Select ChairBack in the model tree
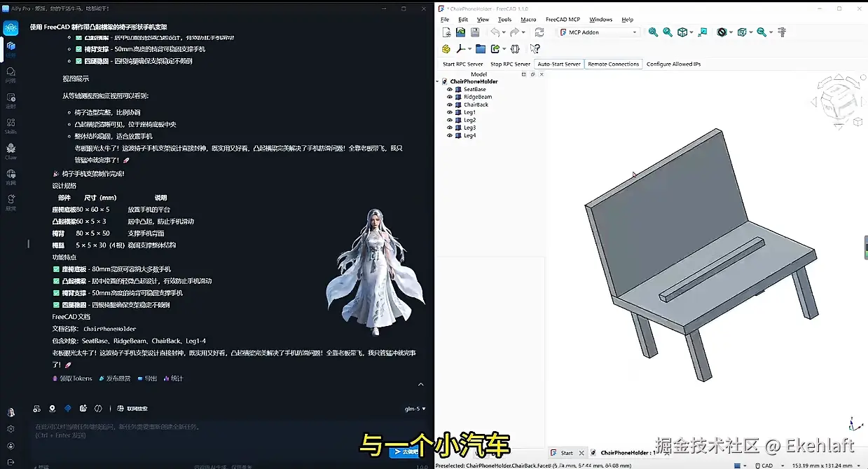This screenshot has height=469, width=868. (476, 104)
